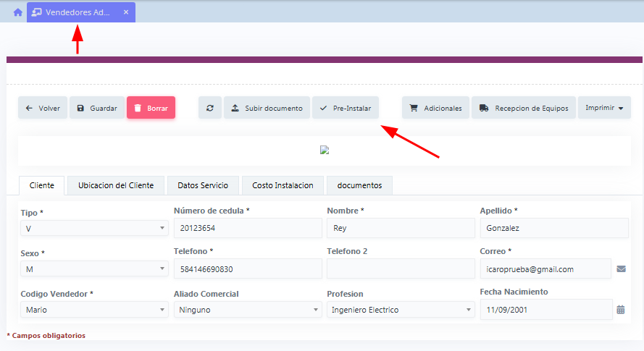Click the Correo email field
The image size is (644, 351).
pyautogui.click(x=545, y=269)
